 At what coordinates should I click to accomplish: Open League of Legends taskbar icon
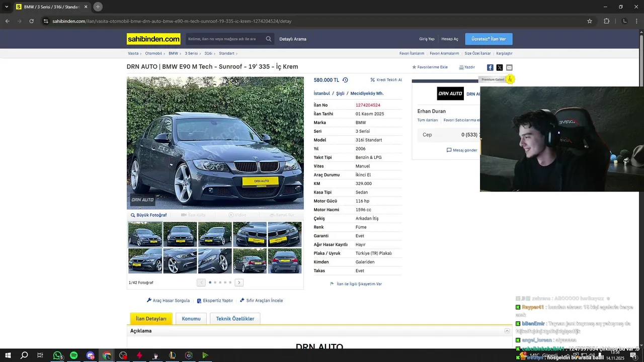pyautogui.click(x=172, y=355)
